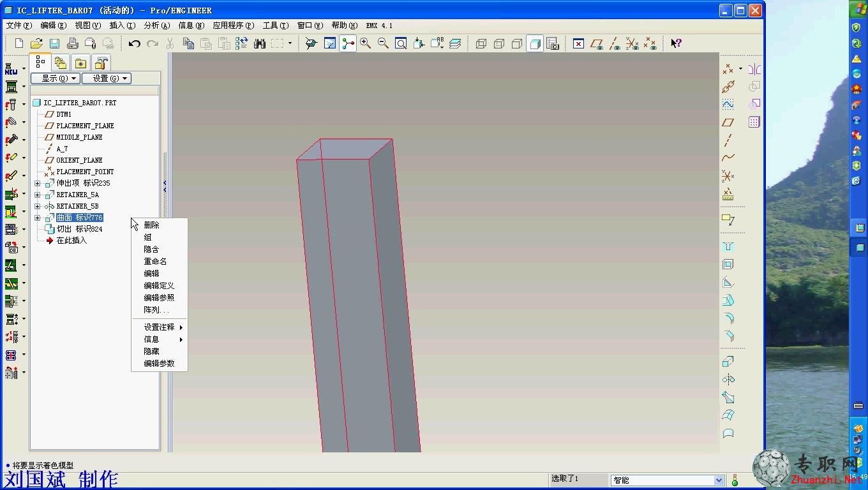The width and height of the screenshot is (868, 490).
Task: Collapse the navigator panel with sash arrow
Action: pyautogui.click(x=165, y=186)
